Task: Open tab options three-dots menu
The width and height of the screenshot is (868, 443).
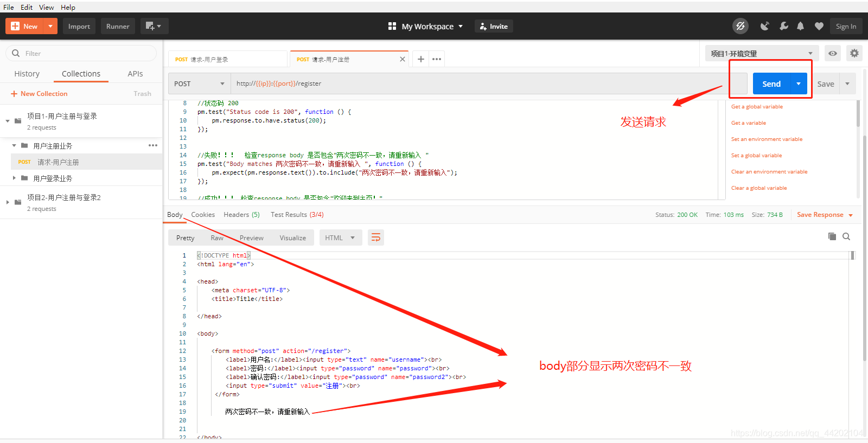Action: 437,59
